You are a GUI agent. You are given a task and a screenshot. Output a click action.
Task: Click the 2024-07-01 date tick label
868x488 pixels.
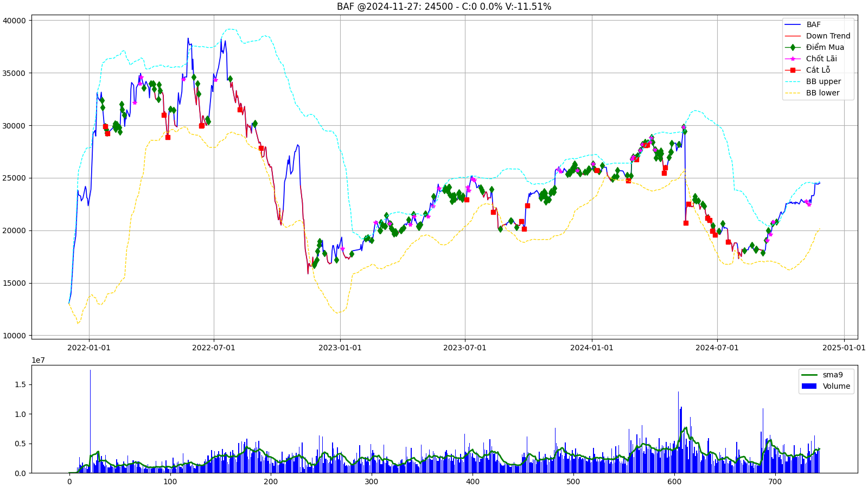(x=717, y=348)
